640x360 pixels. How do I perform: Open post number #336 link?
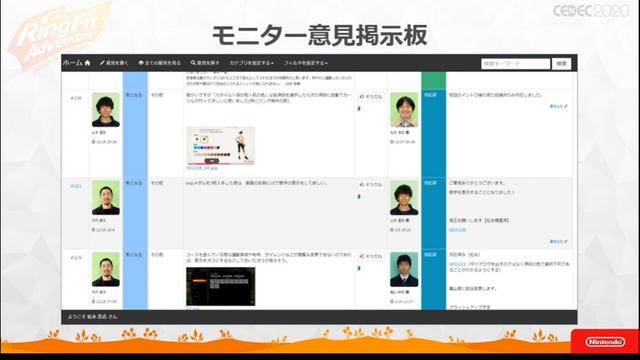pyautogui.click(x=76, y=98)
